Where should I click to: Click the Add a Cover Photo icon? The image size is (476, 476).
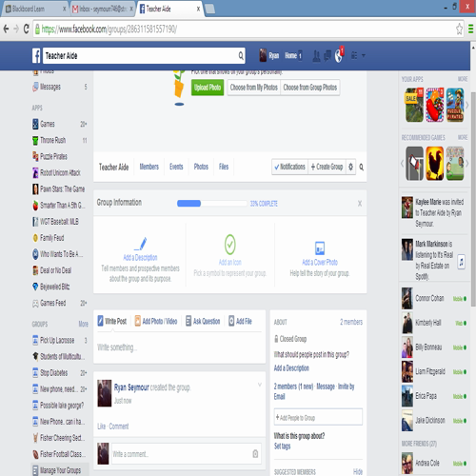(320, 248)
